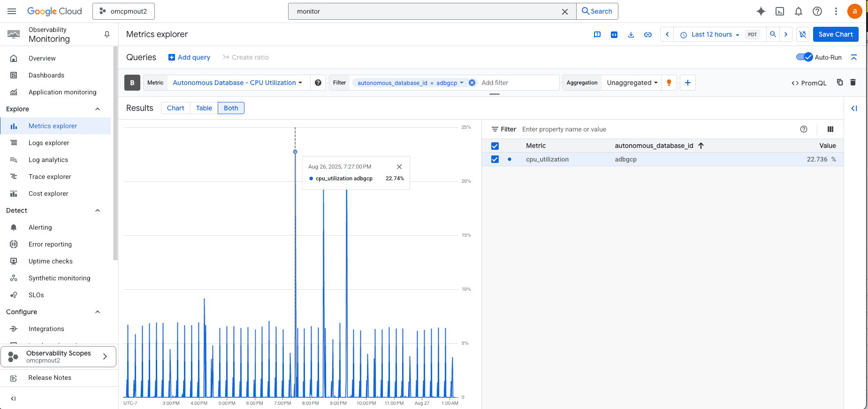Open the Unaggregated aggregation dropdown
The width and height of the screenshot is (868, 409).
click(632, 83)
